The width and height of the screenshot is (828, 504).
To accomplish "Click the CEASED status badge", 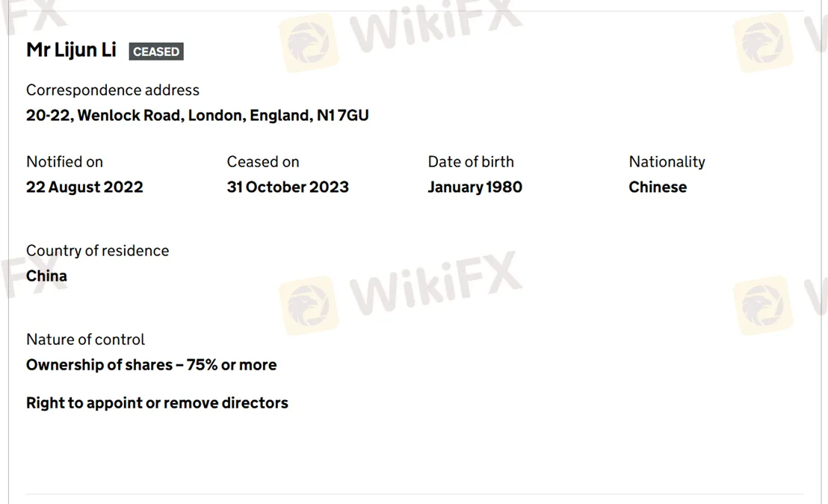I will point(156,52).
